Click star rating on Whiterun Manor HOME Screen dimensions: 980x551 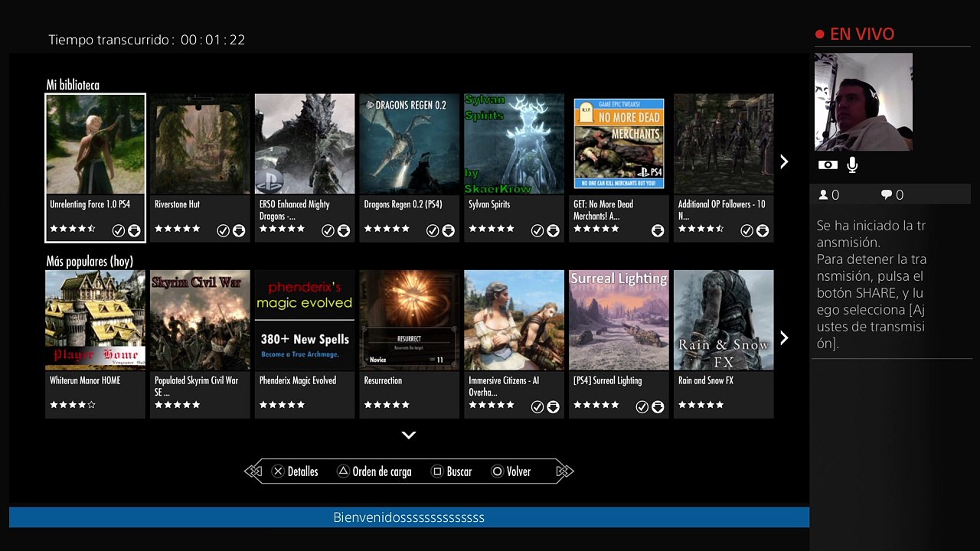(73, 404)
